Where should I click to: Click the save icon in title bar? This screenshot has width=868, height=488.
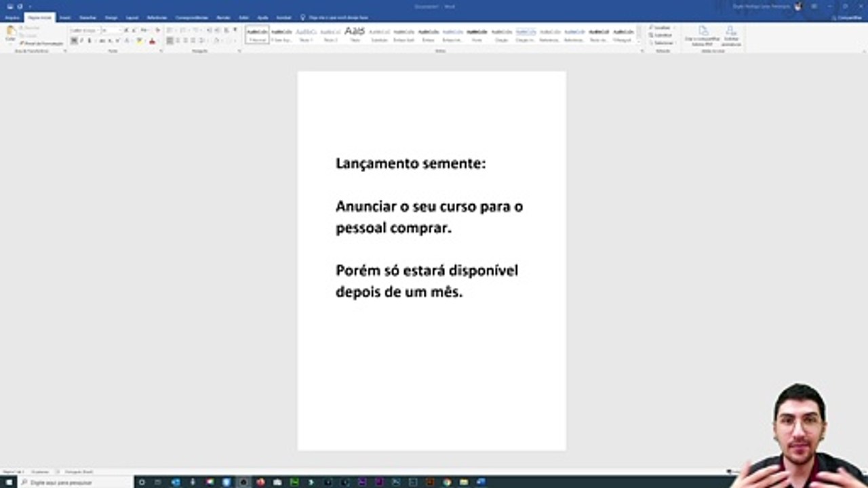point(10,6)
